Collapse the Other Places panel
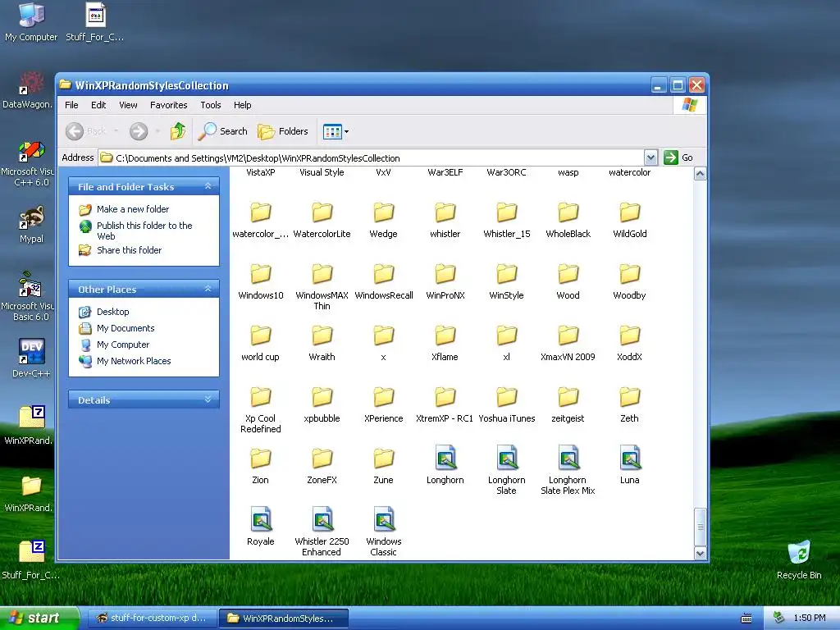Image resolution: width=840 pixels, height=630 pixels. point(208,289)
